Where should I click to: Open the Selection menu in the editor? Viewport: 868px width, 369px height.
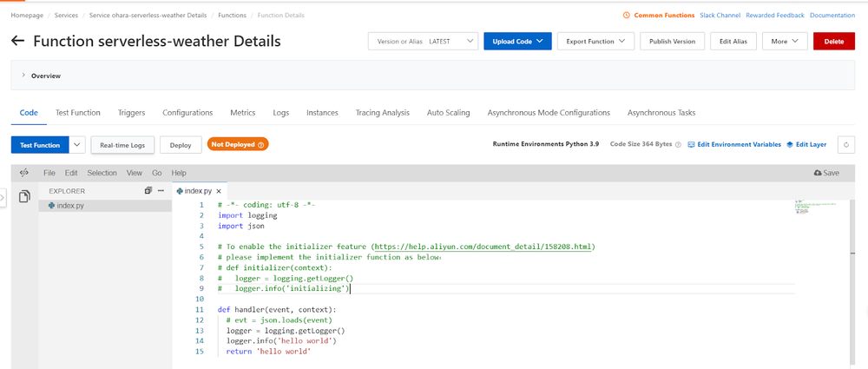(x=102, y=173)
